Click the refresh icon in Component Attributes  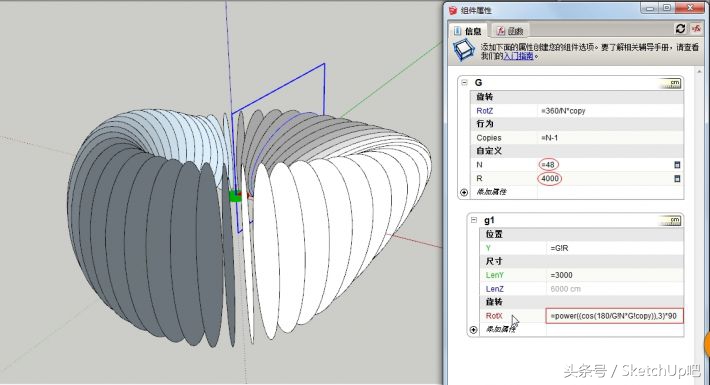coord(680,29)
